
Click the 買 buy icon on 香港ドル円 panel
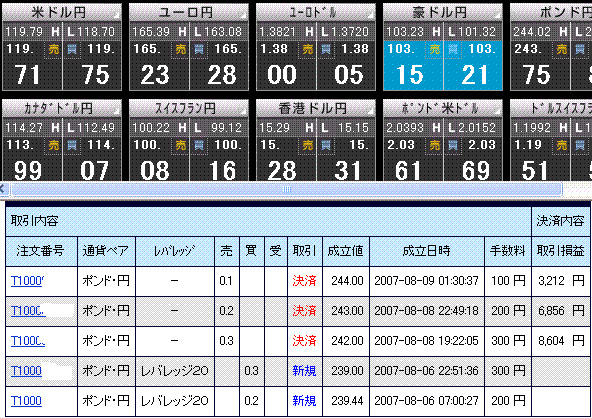[325, 145]
